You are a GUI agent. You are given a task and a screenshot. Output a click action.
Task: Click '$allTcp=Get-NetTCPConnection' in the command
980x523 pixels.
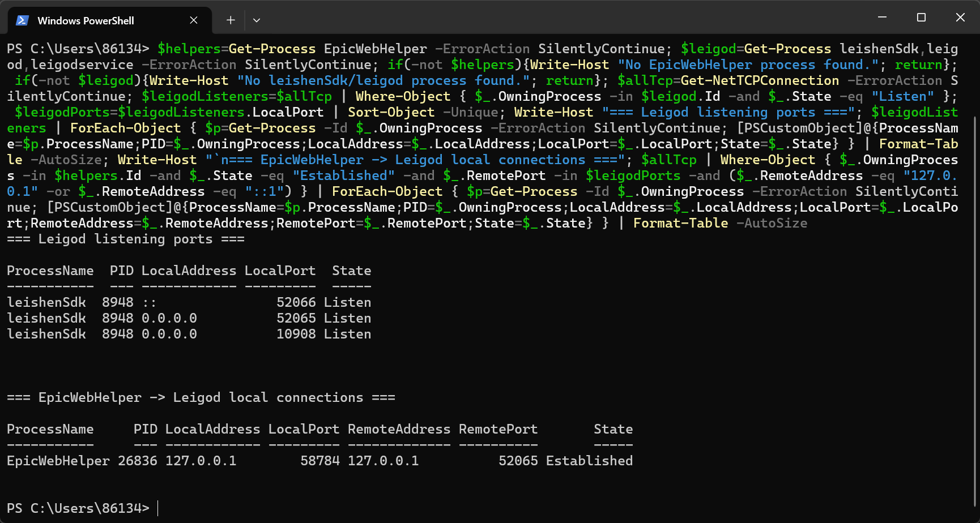click(728, 80)
